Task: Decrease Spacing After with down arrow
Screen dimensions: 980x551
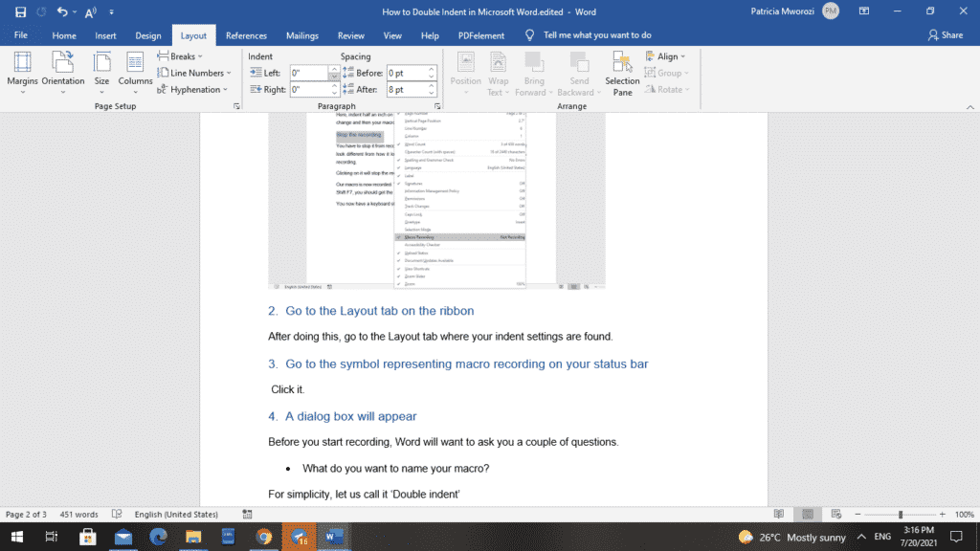Action: [x=432, y=93]
